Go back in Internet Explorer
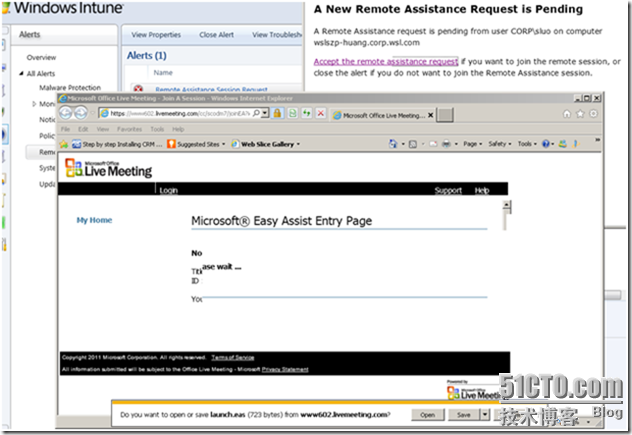The image size is (632, 435). [x=66, y=113]
